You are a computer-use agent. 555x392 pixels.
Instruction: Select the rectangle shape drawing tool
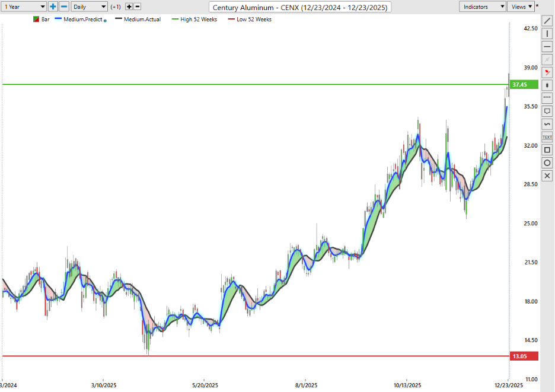(547, 150)
